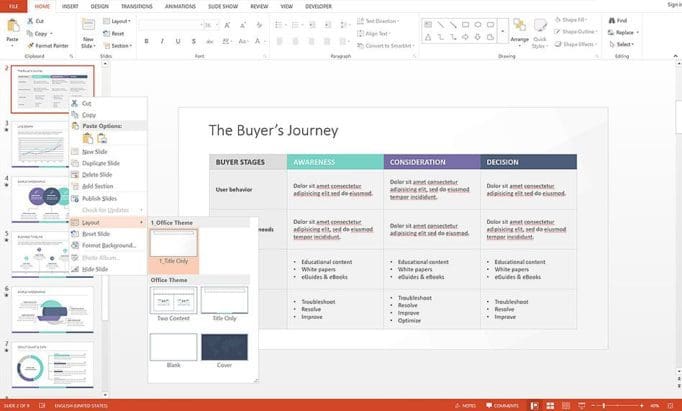Choose Cut from the context menu
Screen dimensions: 682x411
point(108,103)
